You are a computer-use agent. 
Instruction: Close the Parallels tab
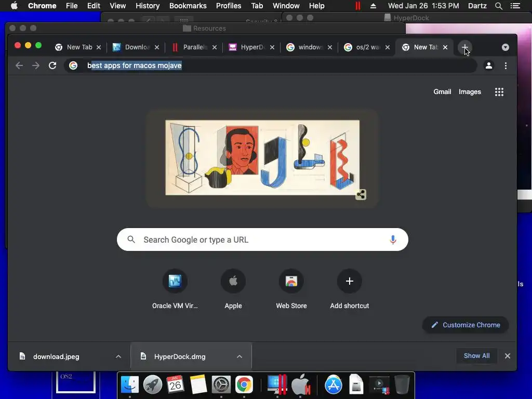tap(215, 47)
